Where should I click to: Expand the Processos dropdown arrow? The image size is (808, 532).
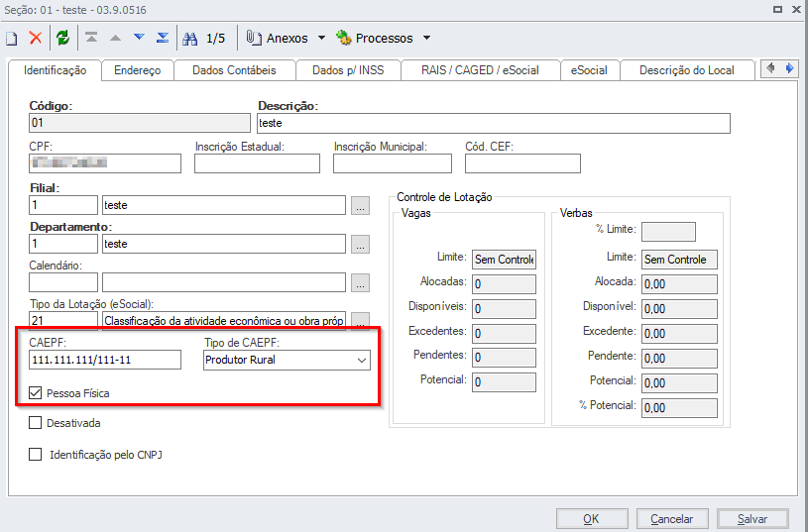point(426,38)
